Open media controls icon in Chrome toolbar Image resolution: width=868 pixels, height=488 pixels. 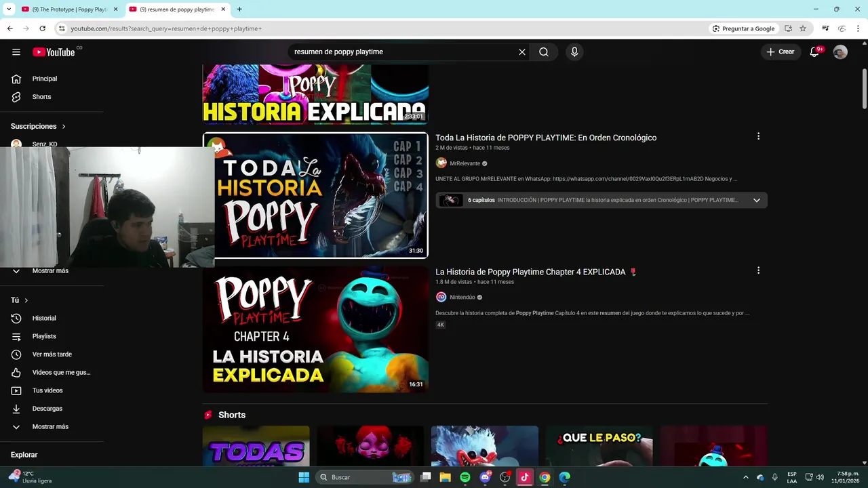825,28
